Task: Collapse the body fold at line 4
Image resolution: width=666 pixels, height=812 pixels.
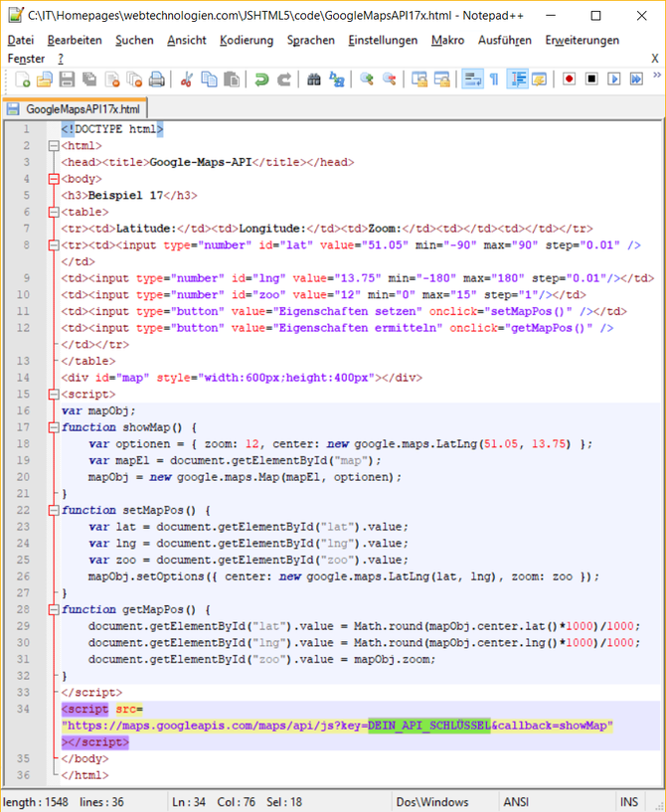Action: (x=54, y=179)
